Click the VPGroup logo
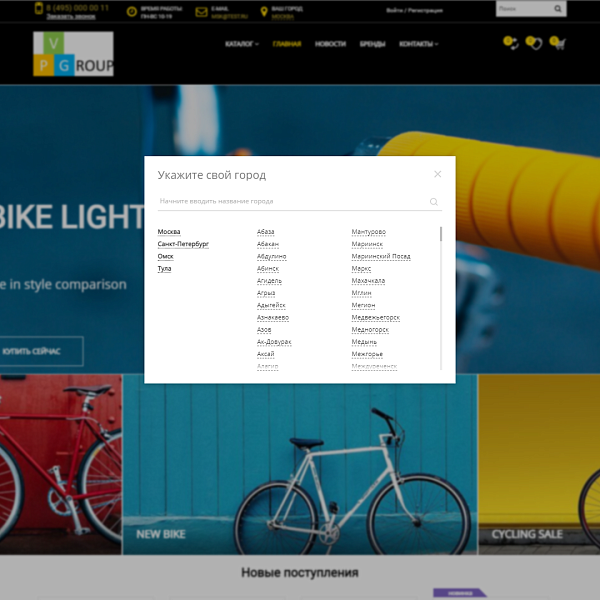The image size is (600, 600). (x=73, y=54)
